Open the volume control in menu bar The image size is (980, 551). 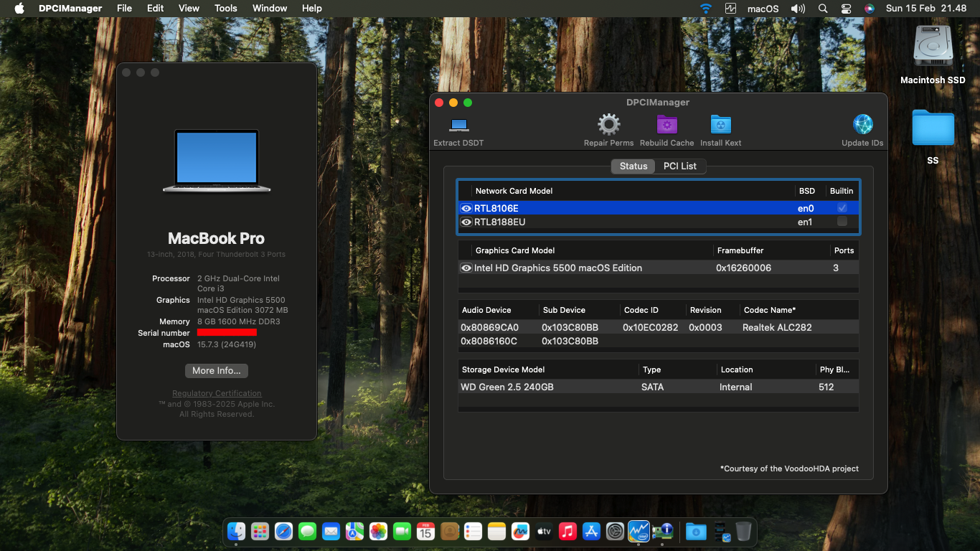pyautogui.click(x=798, y=8)
